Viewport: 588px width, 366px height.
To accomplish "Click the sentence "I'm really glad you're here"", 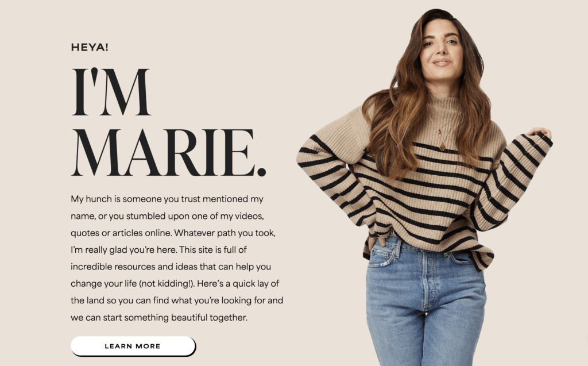I will click(x=123, y=250).
